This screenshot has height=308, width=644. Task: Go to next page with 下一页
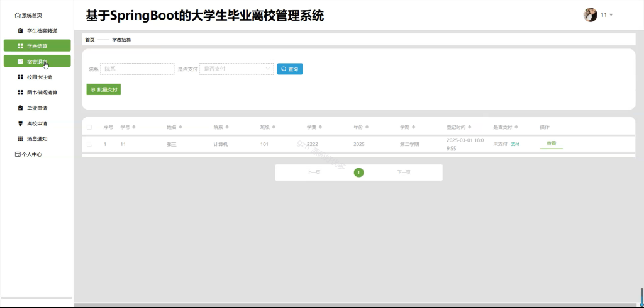click(x=404, y=173)
